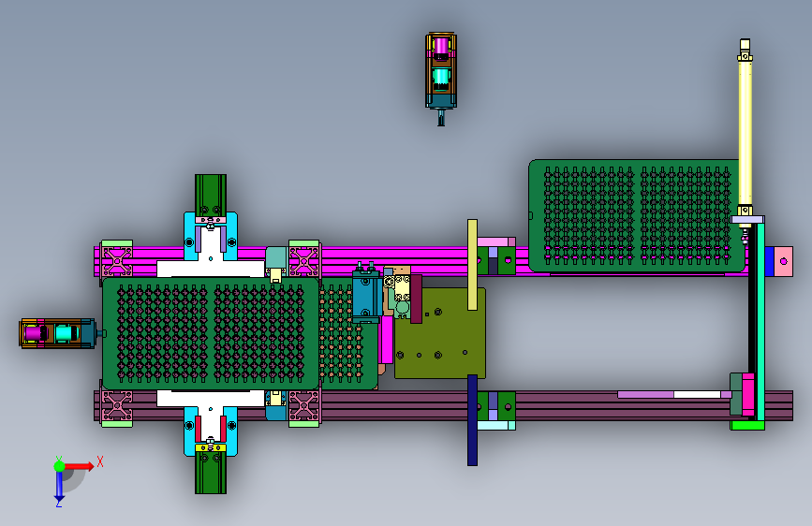
Task: Select the horizontal motor assembly left of the machine
Action: 58,333
